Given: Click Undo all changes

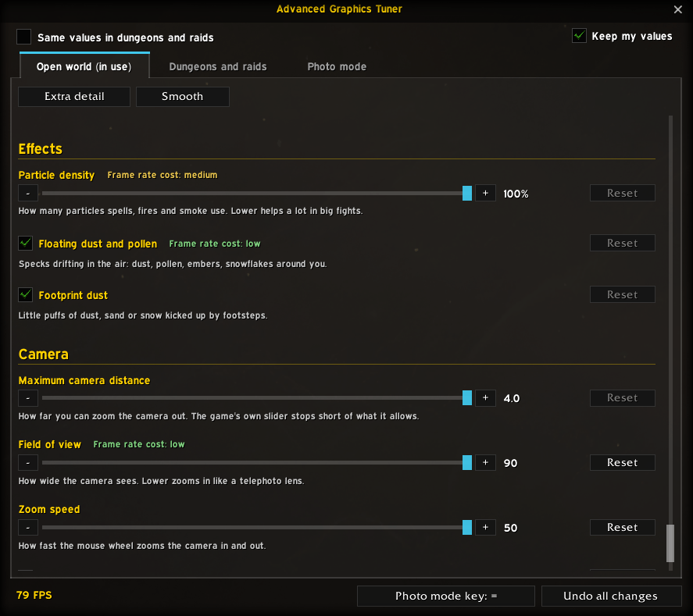Looking at the screenshot, I should coord(611,596).
